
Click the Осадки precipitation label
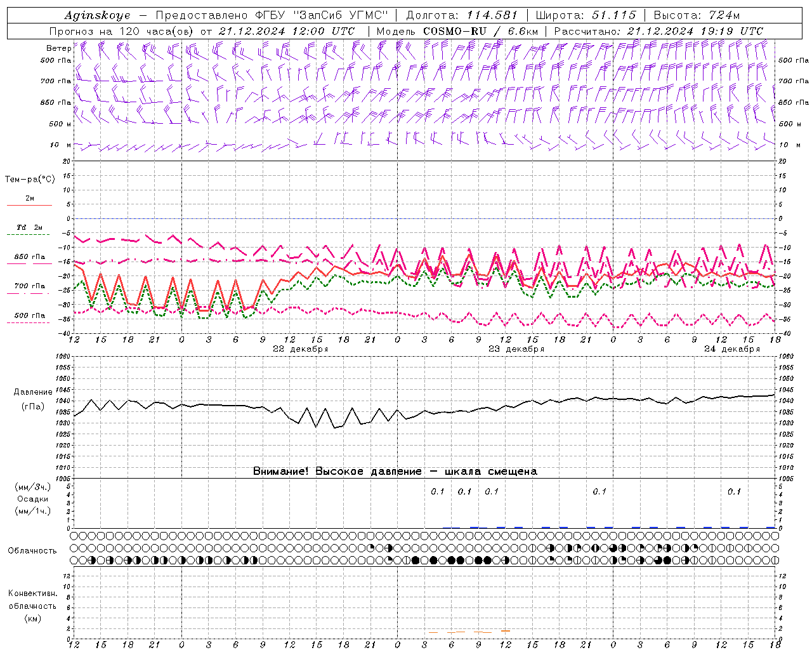pyautogui.click(x=33, y=499)
